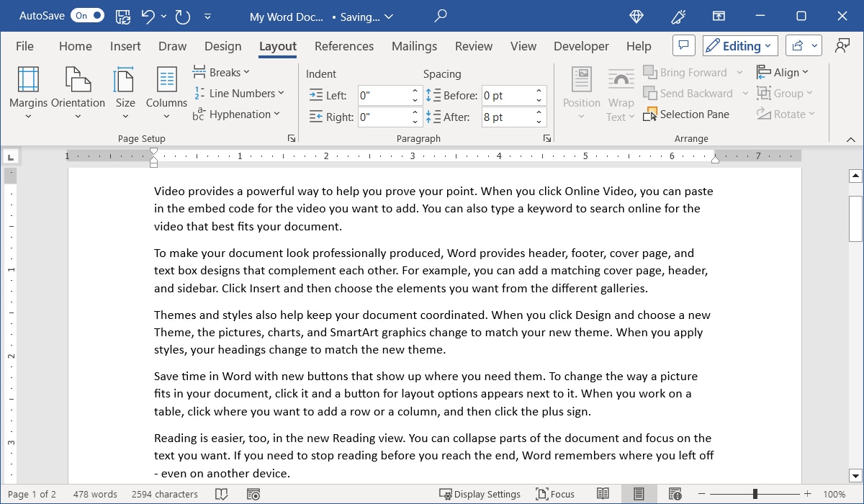The image size is (864, 504).
Task: Open the Review ribbon tab
Action: 473,45
